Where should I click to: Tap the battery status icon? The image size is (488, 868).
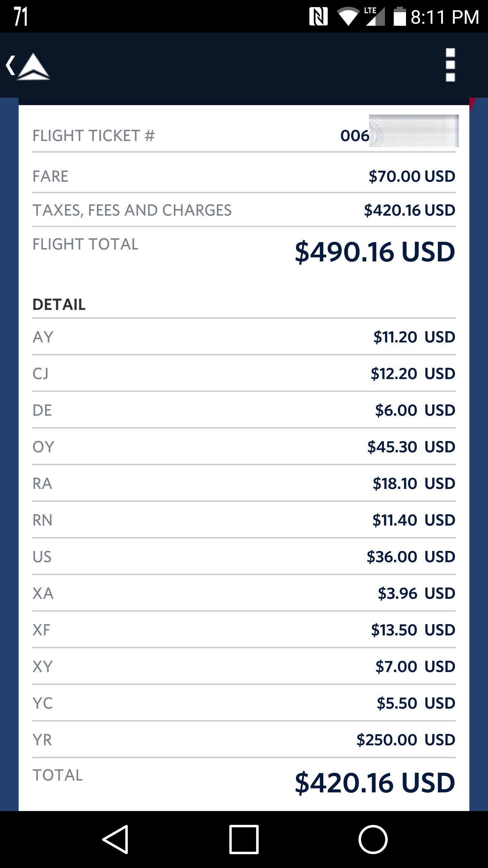point(400,16)
